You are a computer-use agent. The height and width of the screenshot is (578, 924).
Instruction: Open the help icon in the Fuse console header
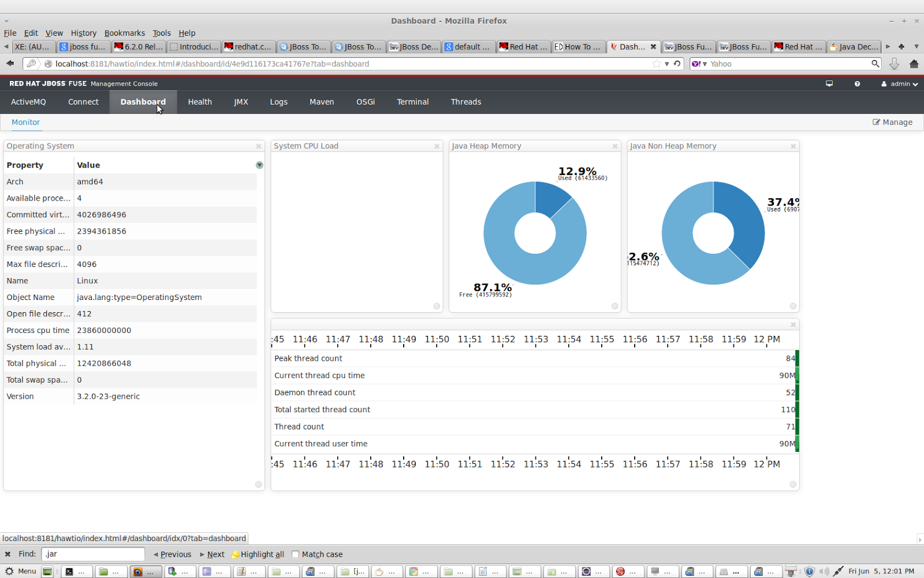click(x=858, y=83)
